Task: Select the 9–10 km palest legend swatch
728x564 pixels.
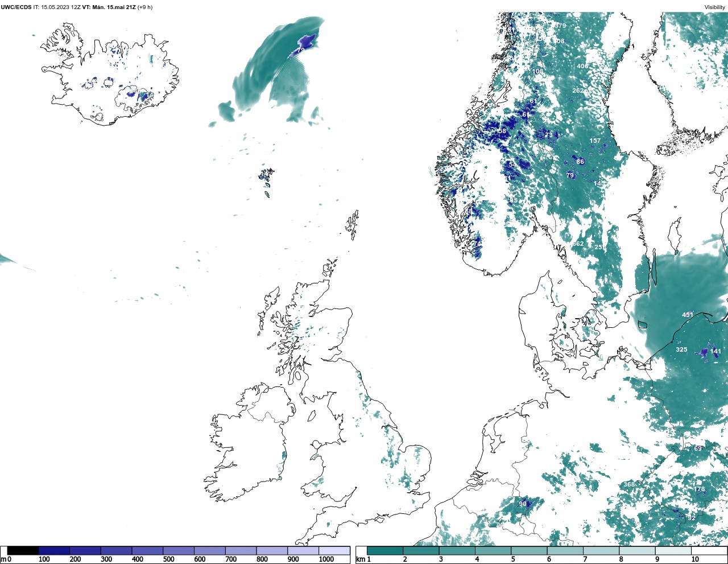Action: click(x=673, y=551)
